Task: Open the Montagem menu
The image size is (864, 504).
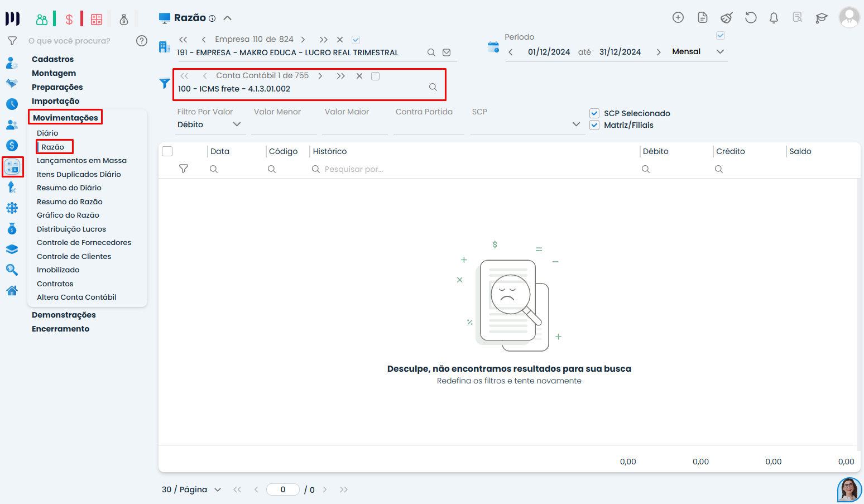Action: coord(54,73)
